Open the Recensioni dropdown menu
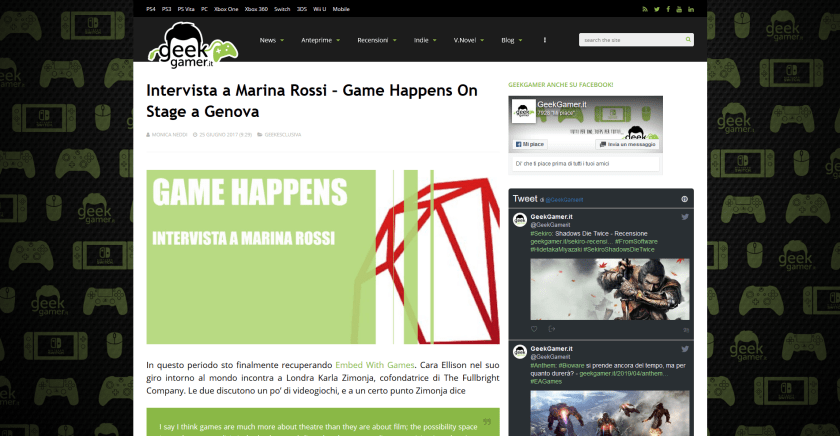 tap(377, 41)
